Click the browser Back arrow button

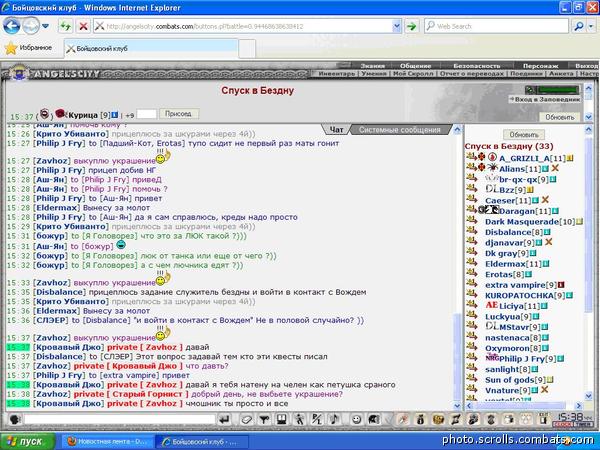click(x=11, y=26)
